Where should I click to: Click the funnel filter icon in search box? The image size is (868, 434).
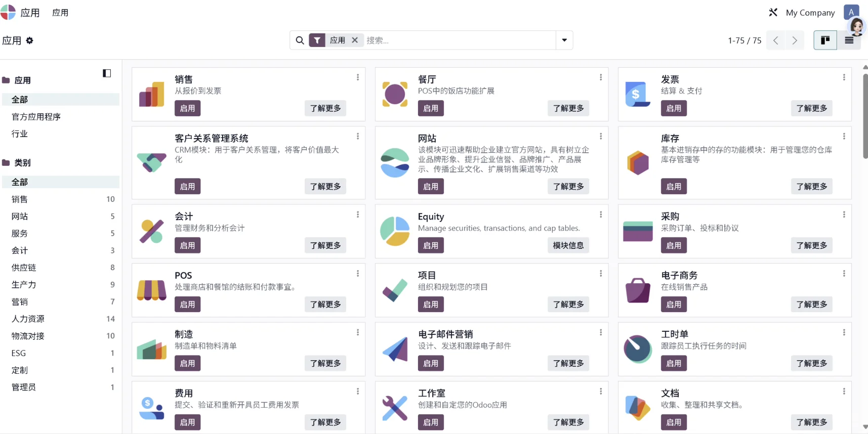317,40
